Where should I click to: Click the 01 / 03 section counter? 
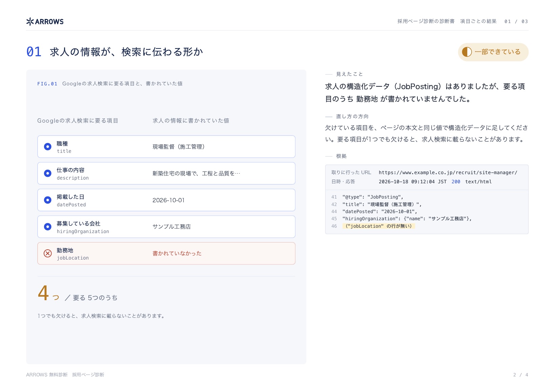(516, 21)
